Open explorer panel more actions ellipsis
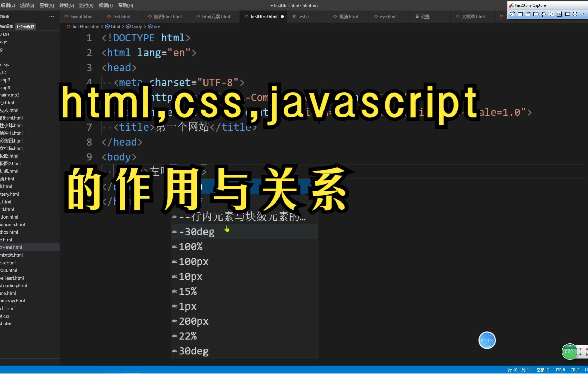The image size is (588, 374). tap(52, 16)
